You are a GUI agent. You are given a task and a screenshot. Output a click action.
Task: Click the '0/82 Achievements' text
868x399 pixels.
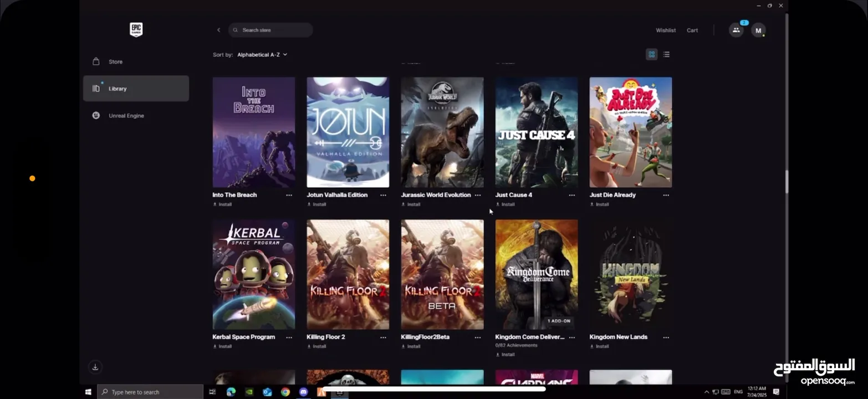[x=517, y=345]
